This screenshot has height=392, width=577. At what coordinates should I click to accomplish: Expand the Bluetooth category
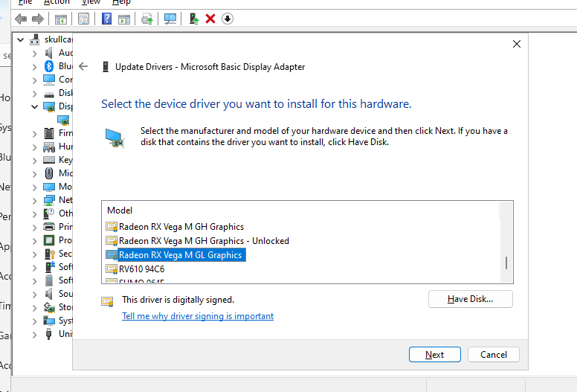click(35, 67)
